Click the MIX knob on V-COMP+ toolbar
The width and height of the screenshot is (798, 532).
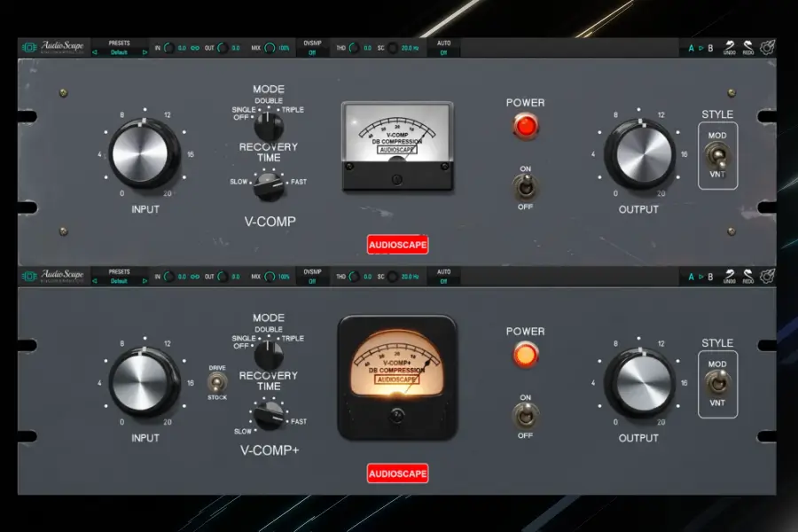pyautogui.click(x=270, y=277)
